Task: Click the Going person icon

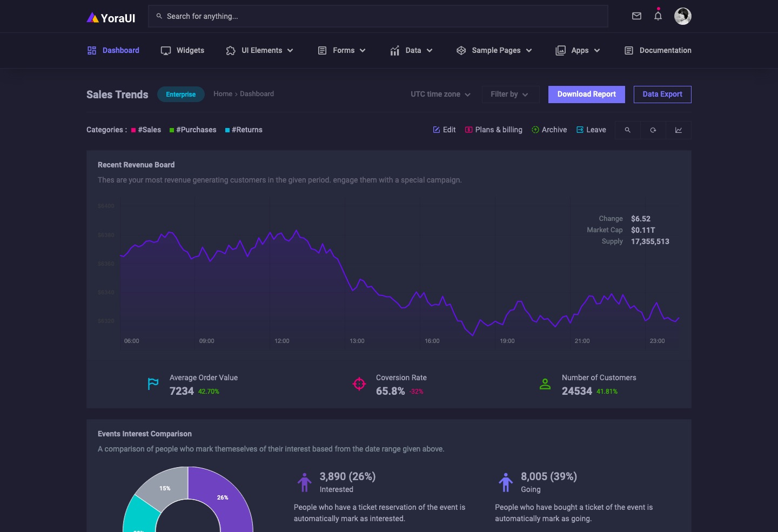Action: coord(506,482)
